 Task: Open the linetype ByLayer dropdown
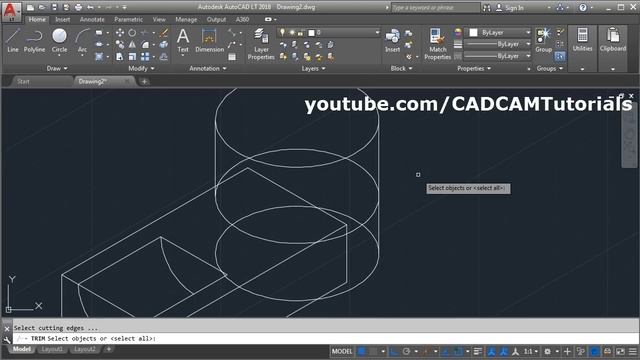pos(497,56)
